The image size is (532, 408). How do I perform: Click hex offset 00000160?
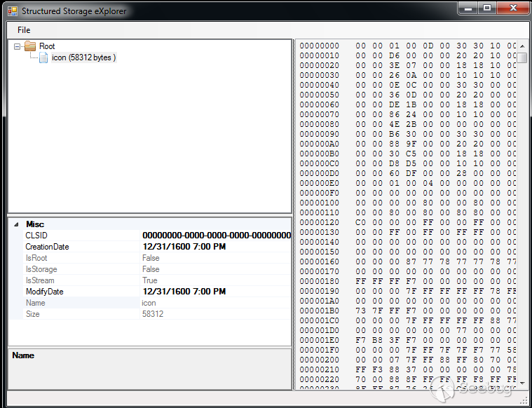coord(319,261)
